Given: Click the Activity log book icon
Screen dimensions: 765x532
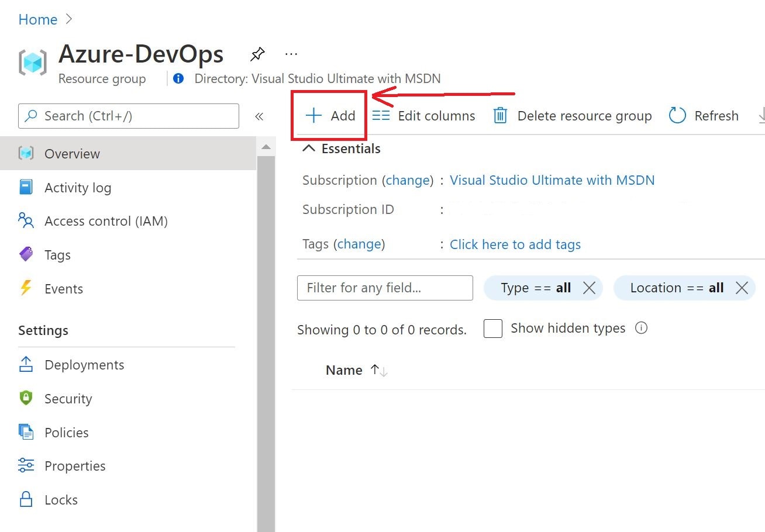Looking at the screenshot, I should (26, 187).
